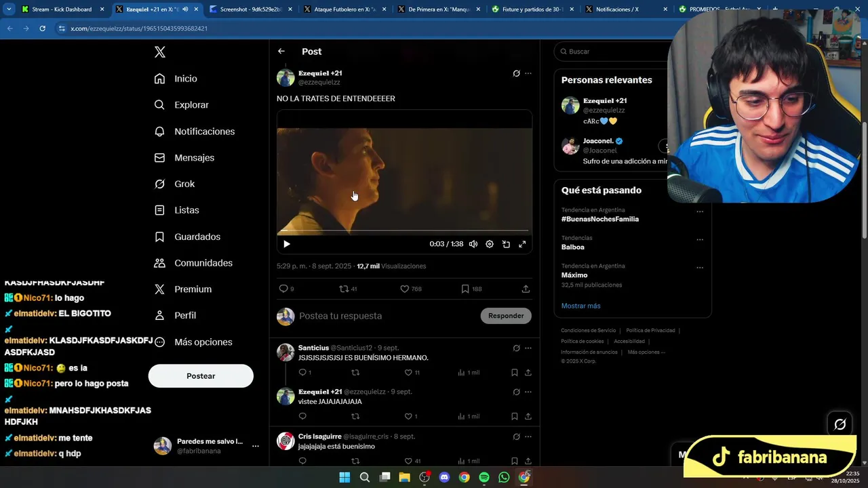Click Mostrar más in trends
Screen dimensions: 868x488
(x=581, y=306)
